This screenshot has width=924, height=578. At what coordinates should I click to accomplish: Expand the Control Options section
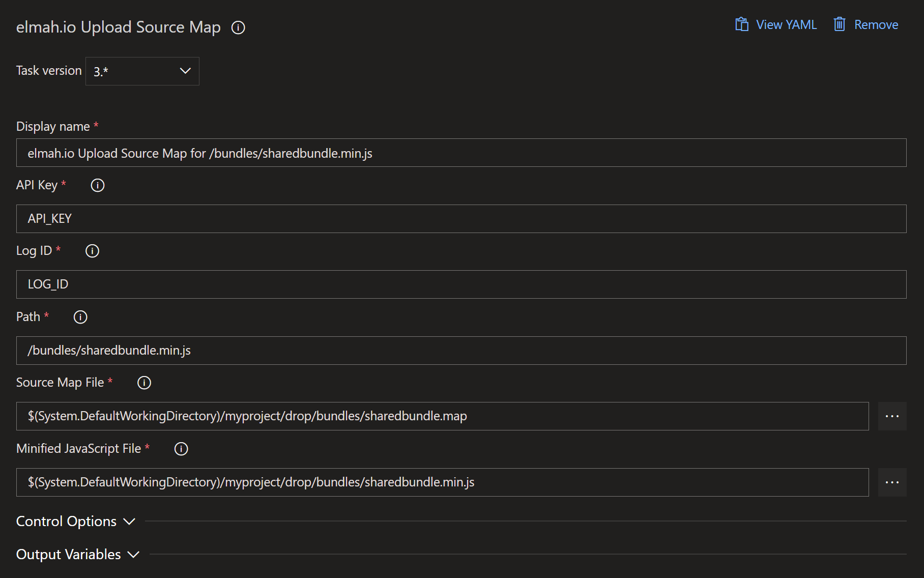76,522
